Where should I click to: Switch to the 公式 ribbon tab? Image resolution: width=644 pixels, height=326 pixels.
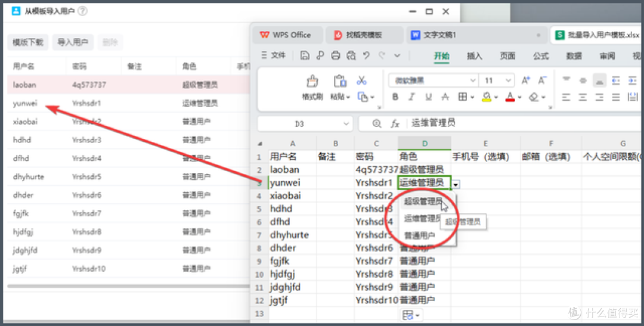click(541, 56)
